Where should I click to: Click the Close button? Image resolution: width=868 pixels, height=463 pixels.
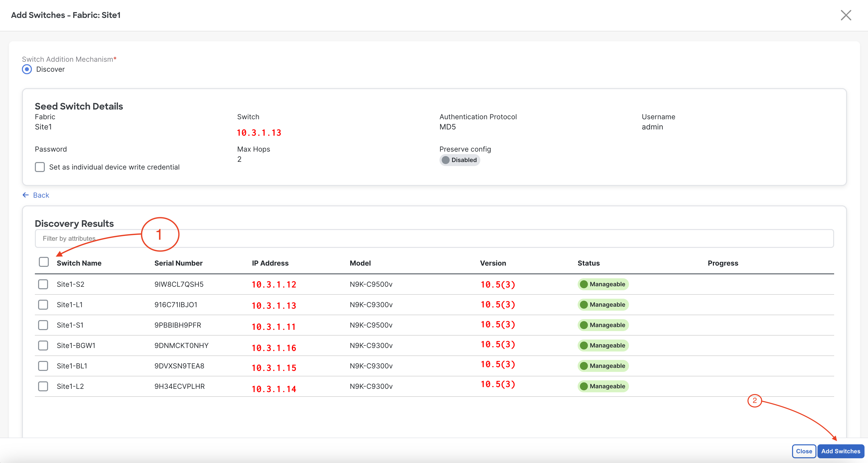pyautogui.click(x=804, y=451)
